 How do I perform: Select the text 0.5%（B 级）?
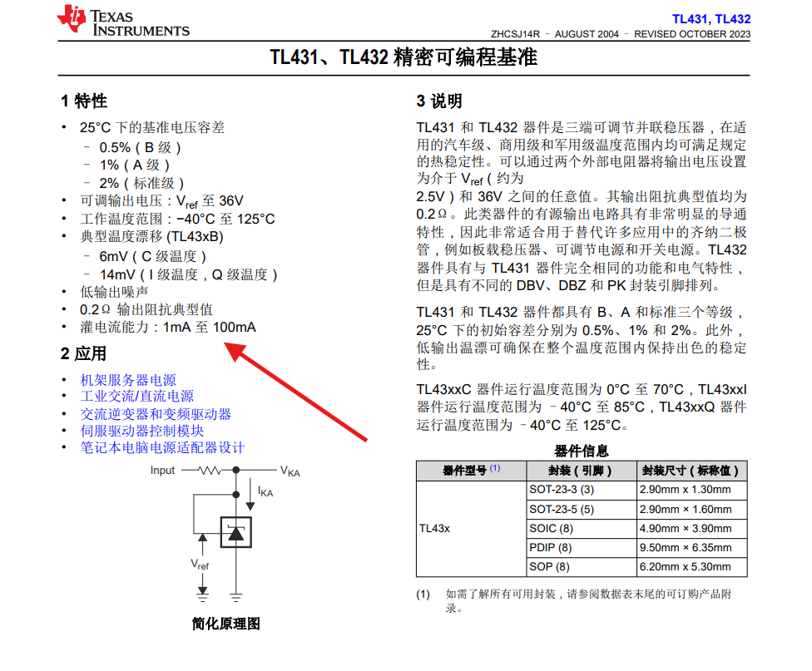click(x=140, y=147)
